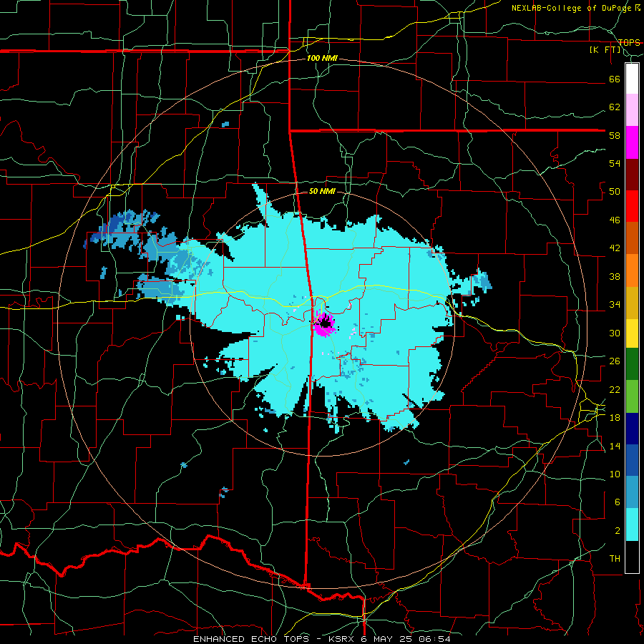This screenshot has width=644, height=644.
Task: Click the medium blue 18 kft legend swatch
Action: pyautogui.click(x=632, y=460)
